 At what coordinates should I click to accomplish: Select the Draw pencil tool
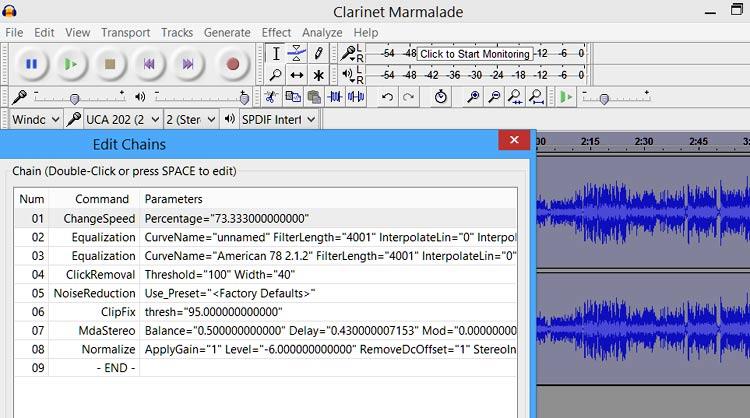click(x=319, y=54)
